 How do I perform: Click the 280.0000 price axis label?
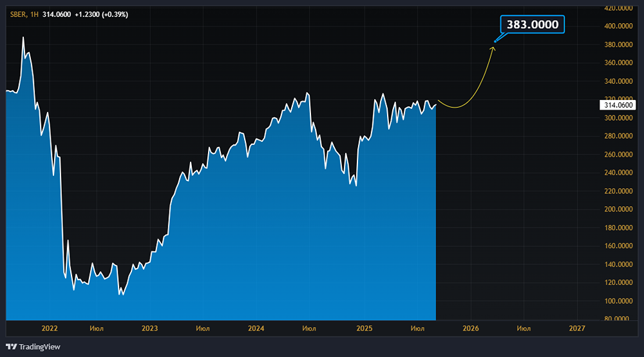point(618,136)
